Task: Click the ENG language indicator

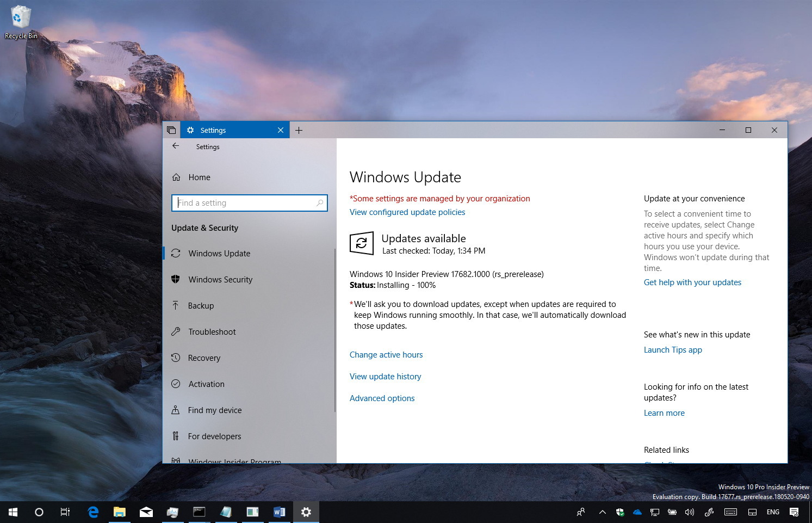Action: click(773, 512)
